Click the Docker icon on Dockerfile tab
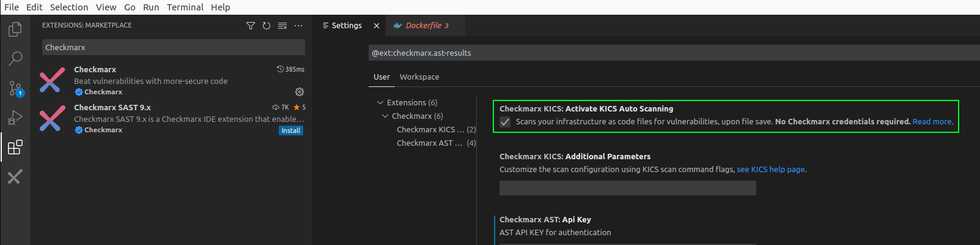The width and height of the screenshot is (980, 245). point(397,26)
